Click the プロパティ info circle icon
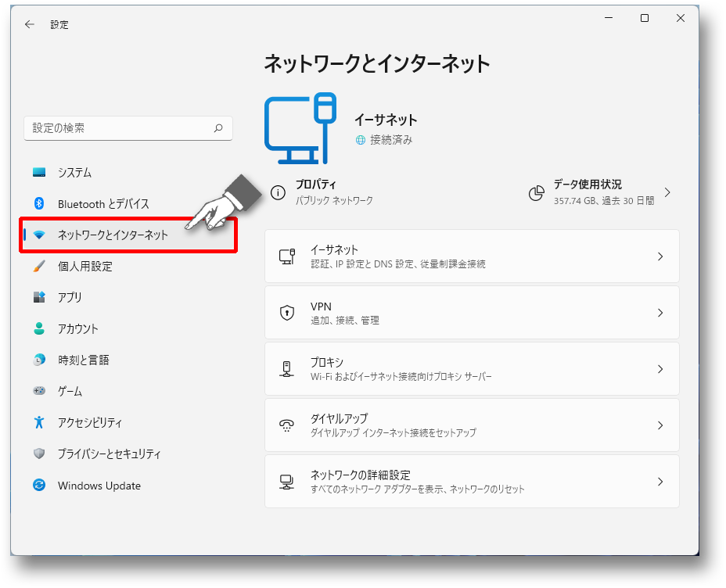Screen dimensions: 726x588 278,192
